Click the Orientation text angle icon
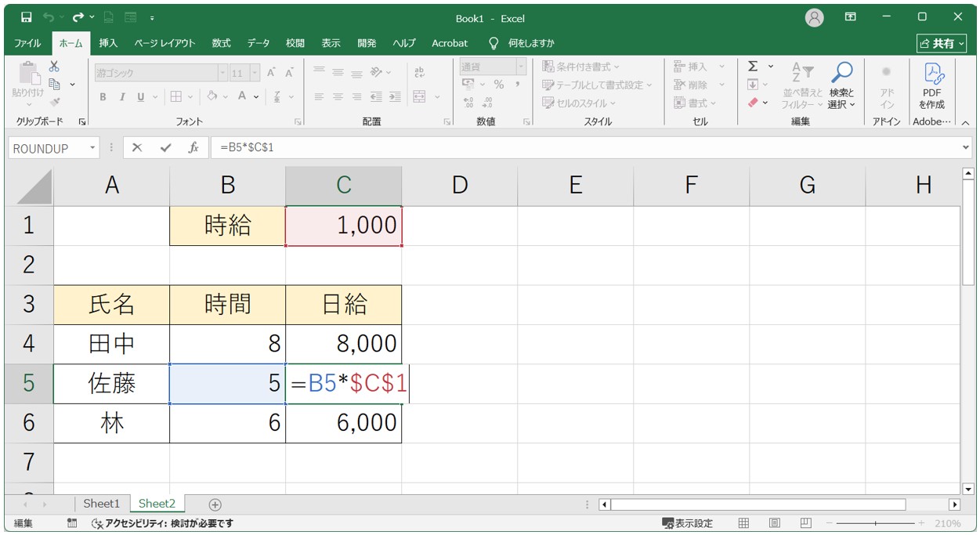This screenshot has width=980, height=535. point(377,72)
